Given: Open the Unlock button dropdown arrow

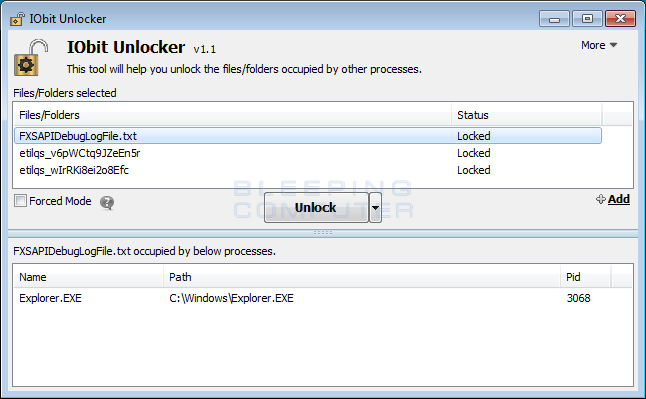Looking at the screenshot, I should point(375,207).
